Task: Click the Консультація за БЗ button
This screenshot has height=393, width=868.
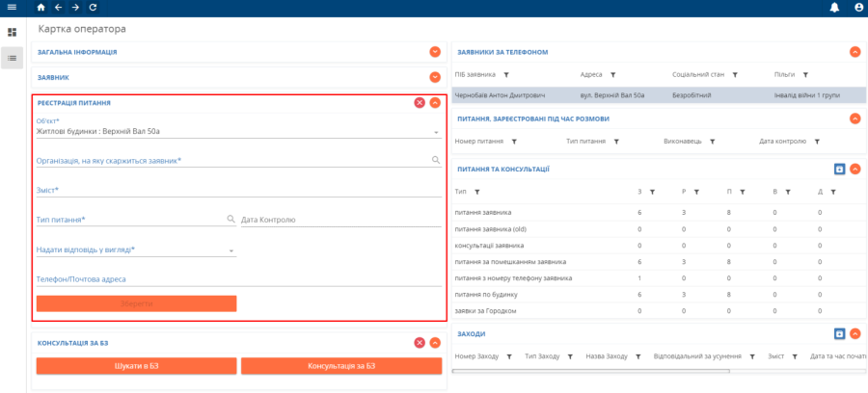Action: click(x=340, y=366)
